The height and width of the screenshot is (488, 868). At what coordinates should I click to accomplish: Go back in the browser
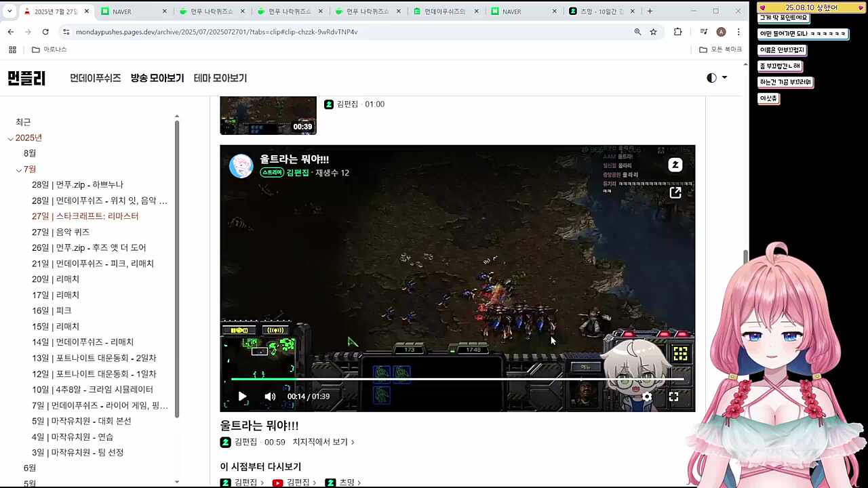[x=11, y=32]
